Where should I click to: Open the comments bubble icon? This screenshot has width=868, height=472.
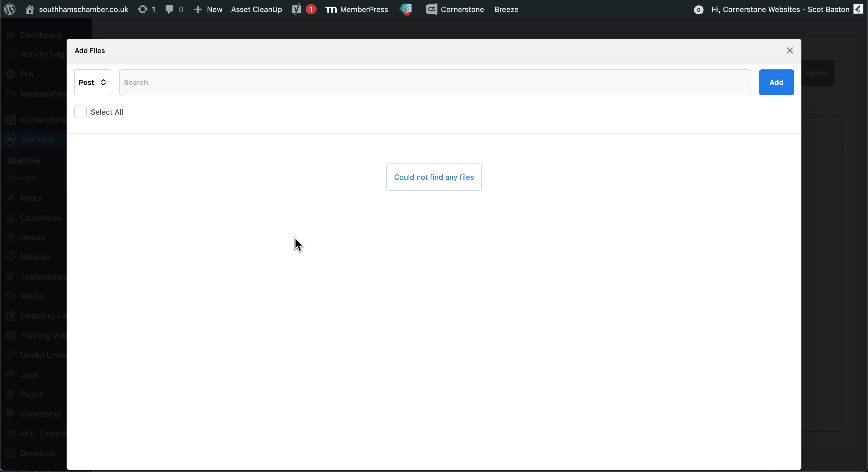169,9
